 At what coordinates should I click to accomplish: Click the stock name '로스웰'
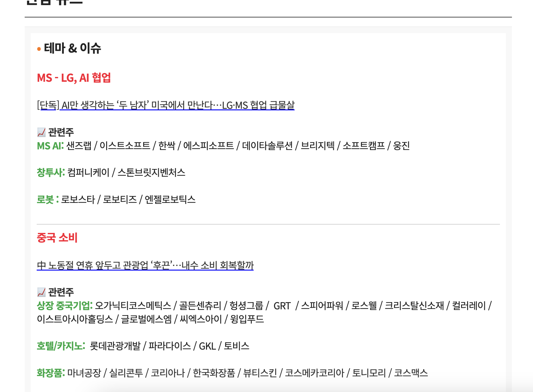click(364, 306)
